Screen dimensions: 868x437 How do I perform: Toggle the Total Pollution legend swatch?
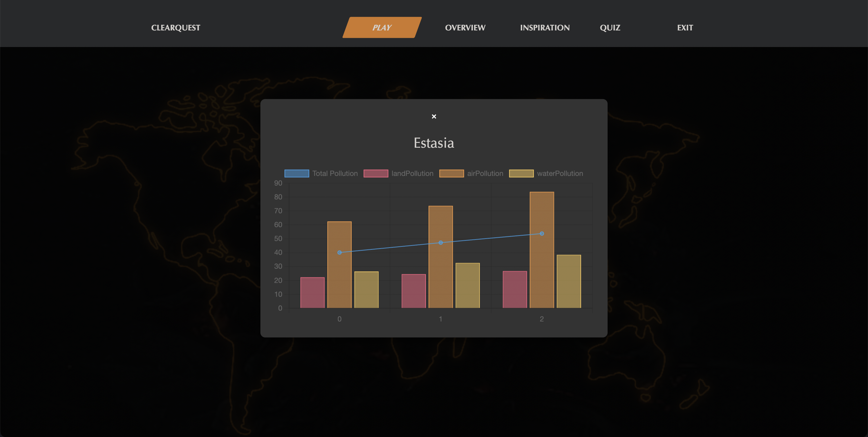pyautogui.click(x=297, y=174)
